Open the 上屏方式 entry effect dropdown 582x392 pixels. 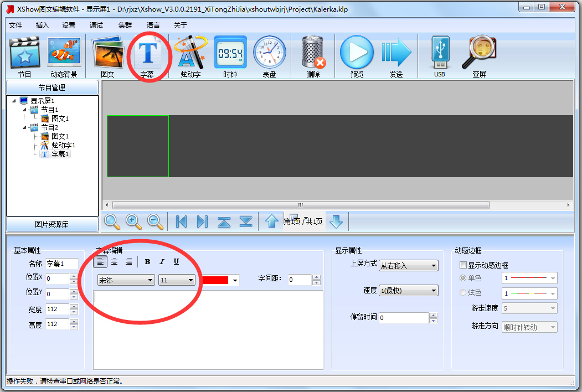[408, 265]
